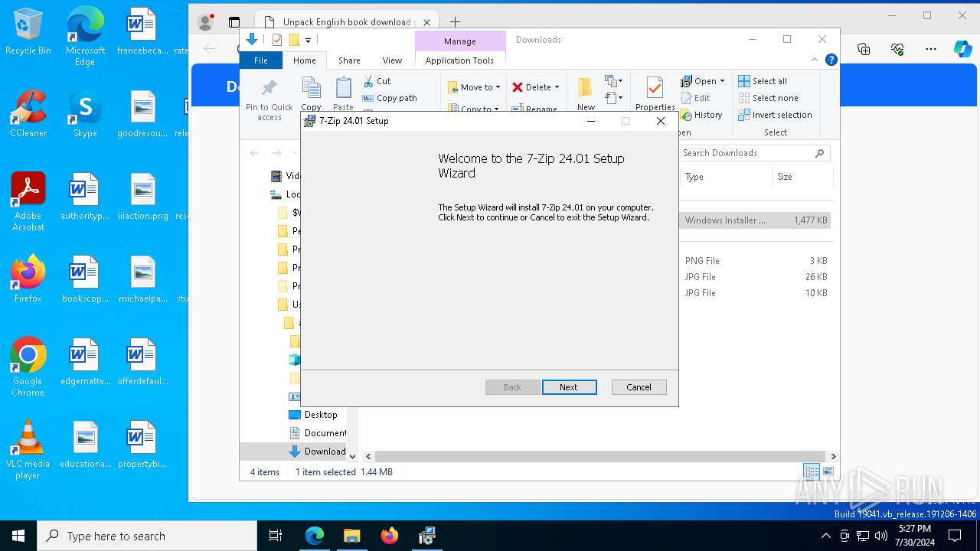Click the Manage contextual tab
This screenshot has width=980, height=551.
460,41
